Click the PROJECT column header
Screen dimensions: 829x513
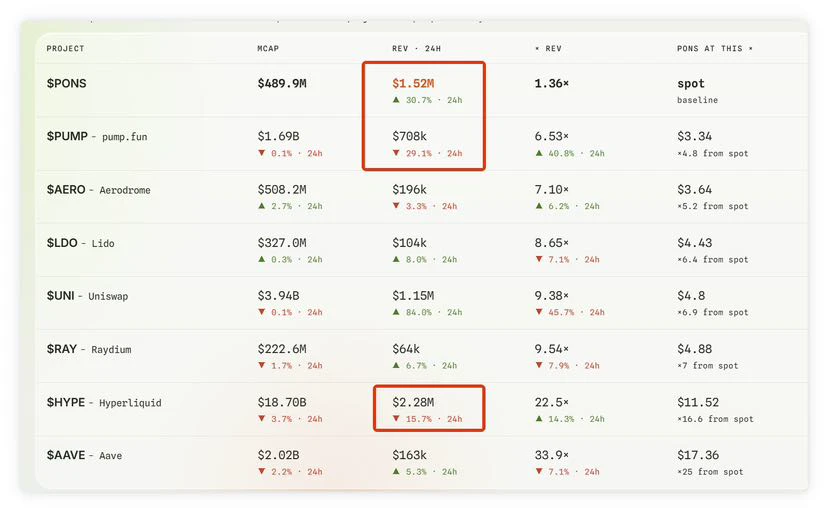[x=66, y=48]
